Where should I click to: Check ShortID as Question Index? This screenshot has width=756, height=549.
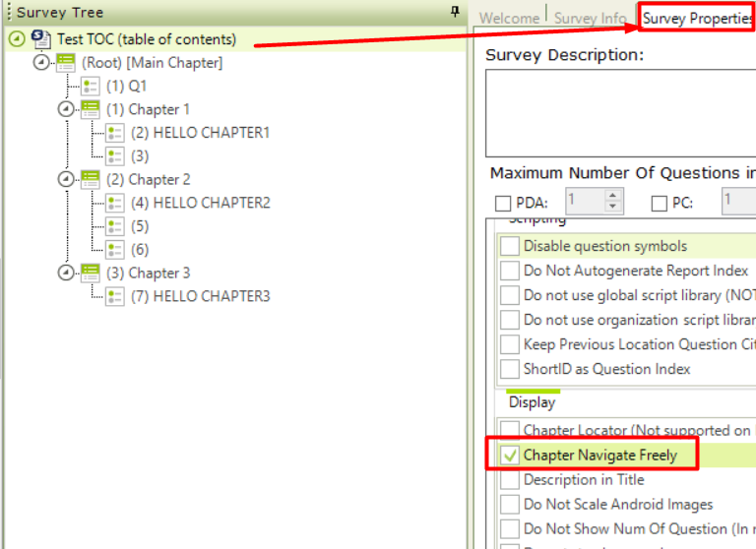tap(510, 369)
